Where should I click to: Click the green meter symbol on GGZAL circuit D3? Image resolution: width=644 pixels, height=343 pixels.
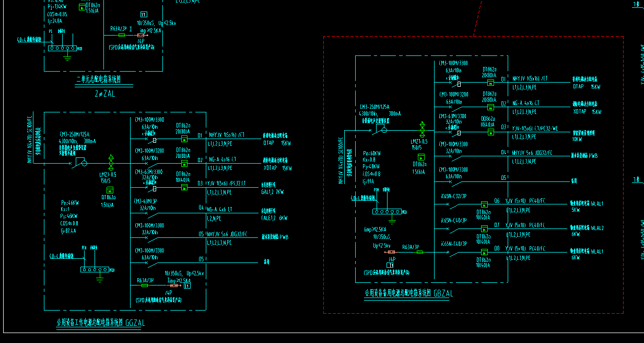click(x=184, y=187)
